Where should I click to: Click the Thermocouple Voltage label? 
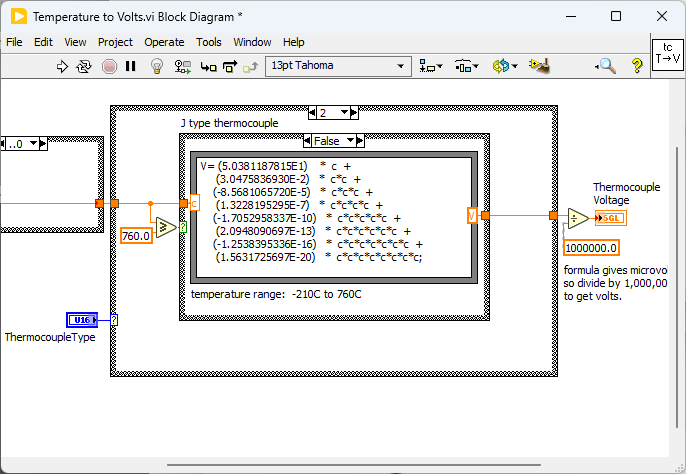click(x=626, y=193)
